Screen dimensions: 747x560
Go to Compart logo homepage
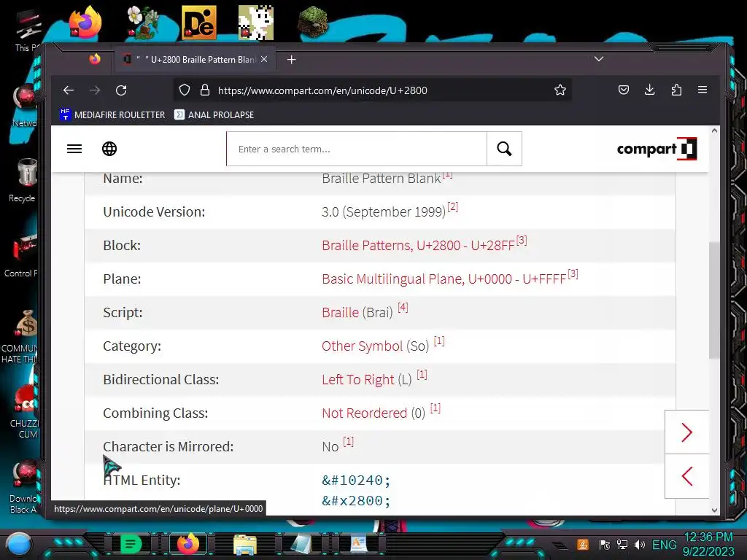tap(657, 149)
